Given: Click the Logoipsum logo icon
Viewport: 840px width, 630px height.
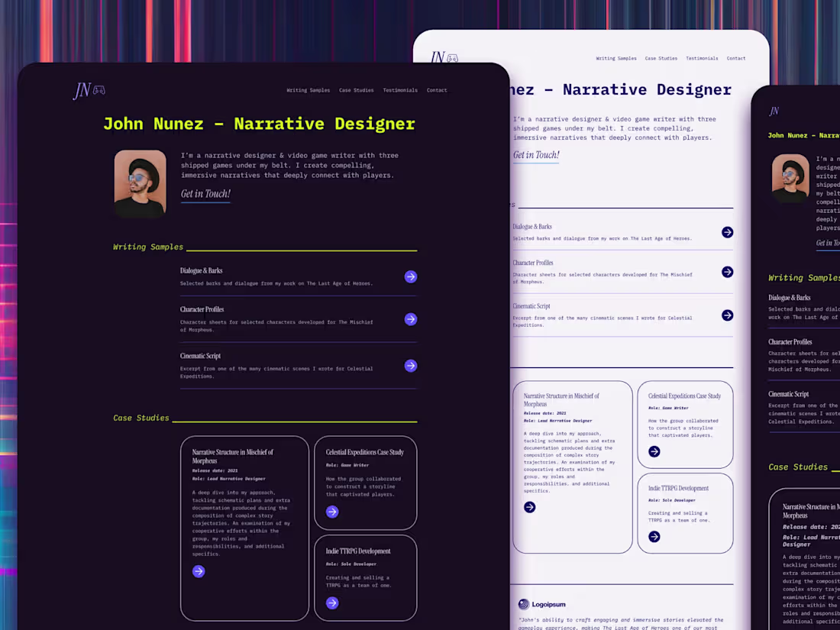Looking at the screenshot, I should [x=525, y=604].
